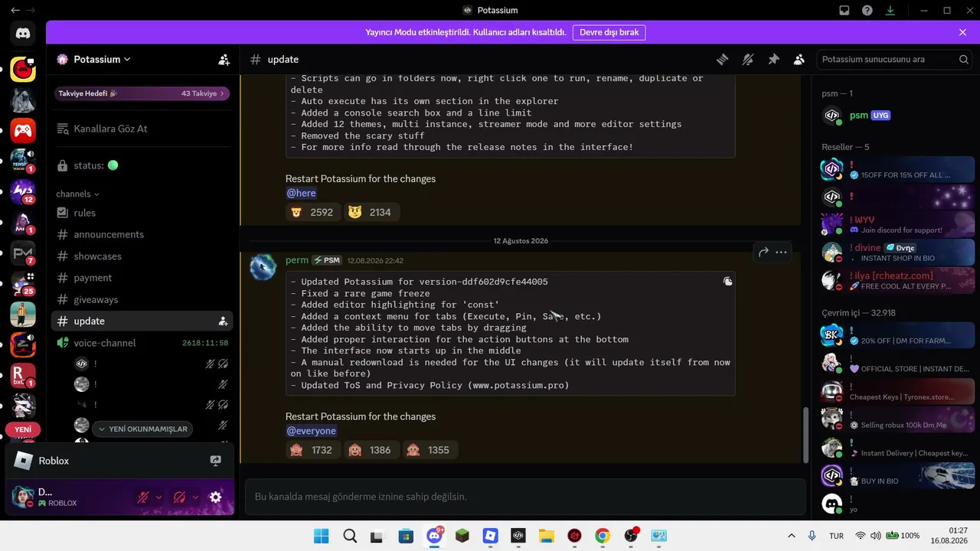Click the chat scrollbar thumb
Viewport: 980px width, 551px height.
pos(805,435)
